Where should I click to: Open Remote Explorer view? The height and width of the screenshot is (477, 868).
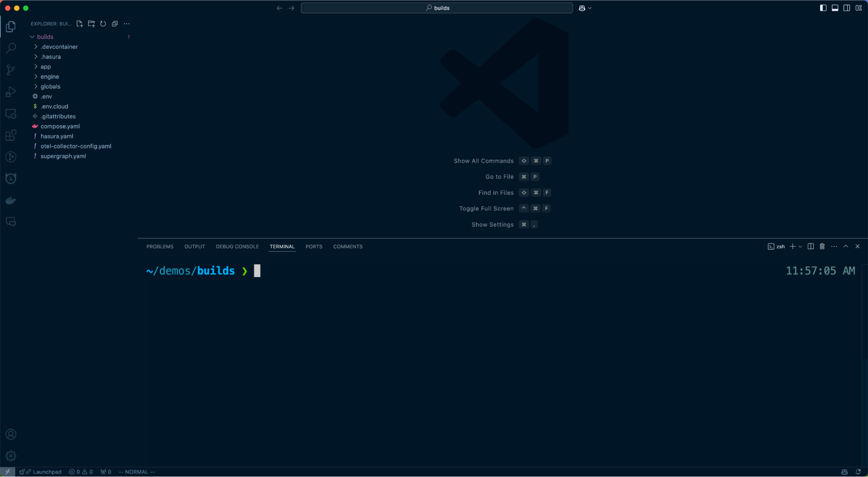[x=11, y=114]
